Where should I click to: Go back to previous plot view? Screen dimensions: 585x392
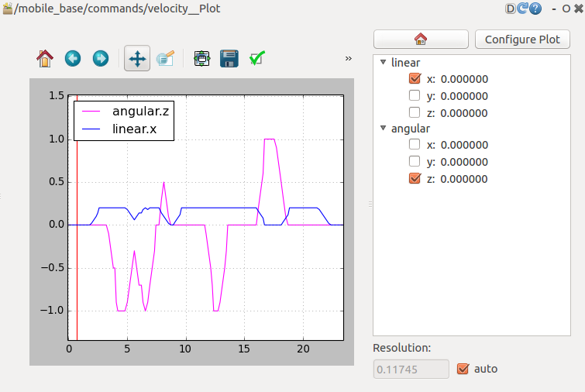pos(73,58)
